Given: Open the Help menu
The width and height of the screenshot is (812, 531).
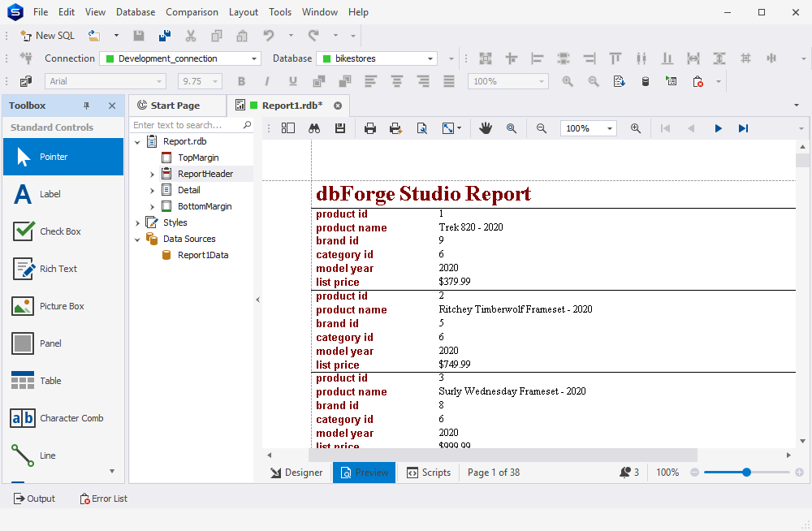Looking at the screenshot, I should click(x=358, y=12).
